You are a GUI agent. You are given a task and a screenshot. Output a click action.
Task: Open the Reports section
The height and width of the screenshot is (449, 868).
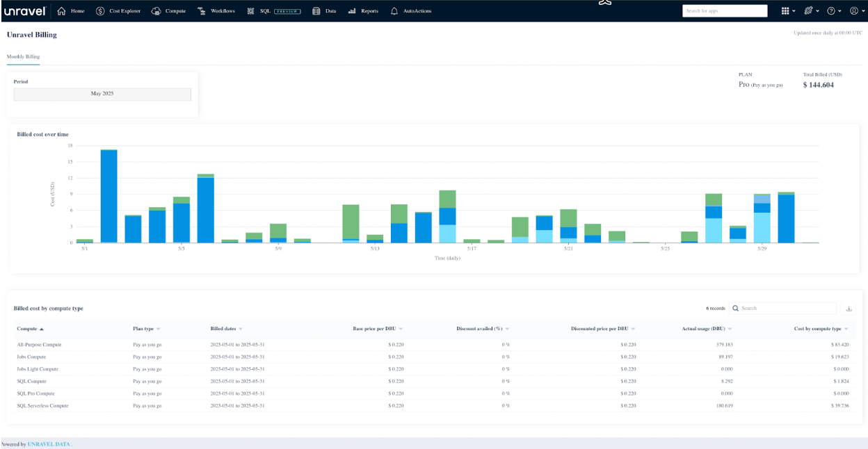point(363,11)
